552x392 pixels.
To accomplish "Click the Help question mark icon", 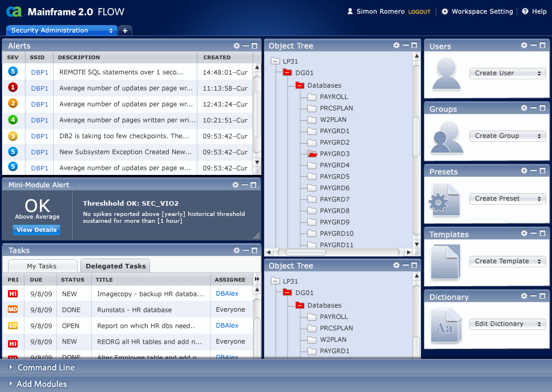I will pos(525,11).
